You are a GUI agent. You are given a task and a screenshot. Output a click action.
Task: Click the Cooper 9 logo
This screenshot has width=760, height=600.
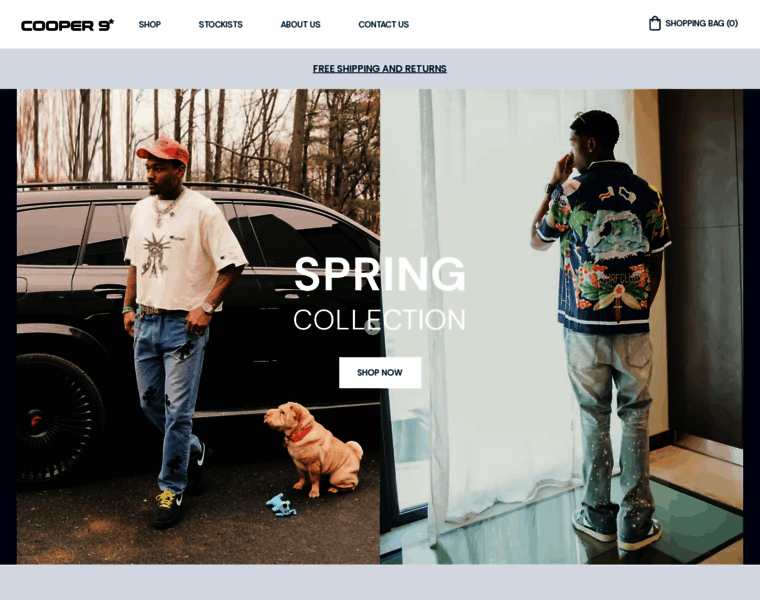pyautogui.click(x=67, y=25)
